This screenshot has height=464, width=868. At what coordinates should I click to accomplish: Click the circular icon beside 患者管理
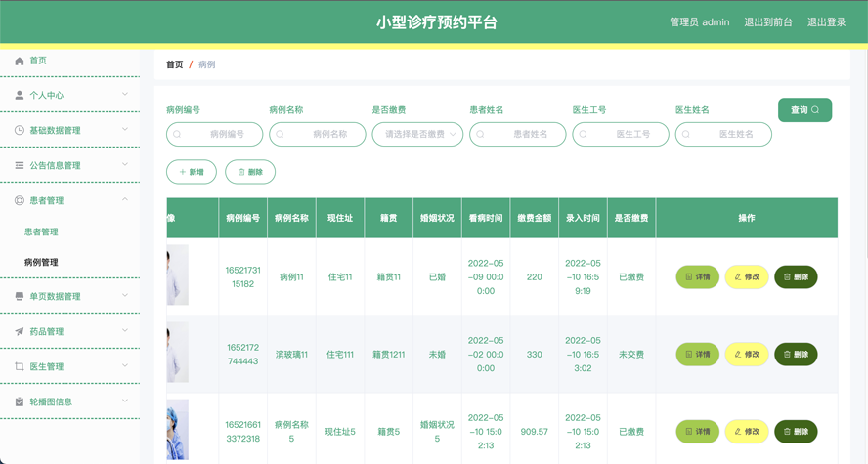click(20, 200)
